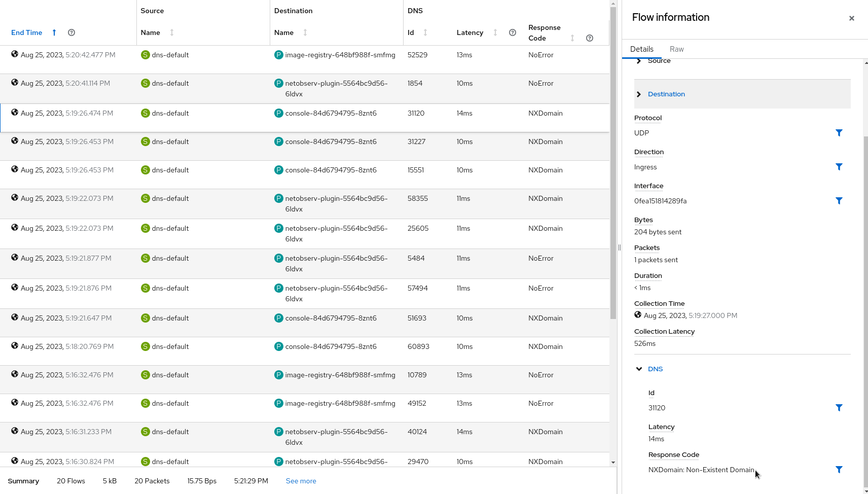Close the Flow information panel
This screenshot has width=868, height=494.
[x=852, y=18]
